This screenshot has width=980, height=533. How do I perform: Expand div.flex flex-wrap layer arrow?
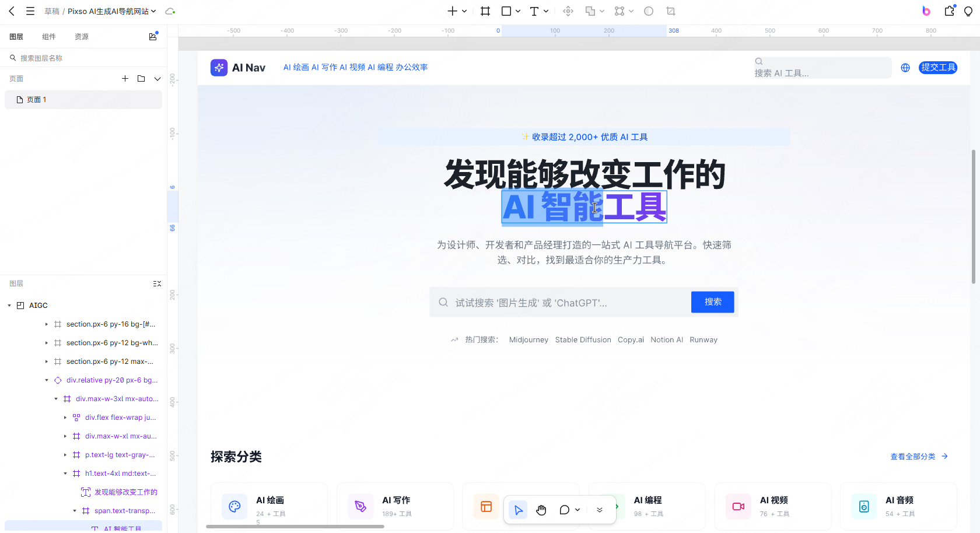65,418
